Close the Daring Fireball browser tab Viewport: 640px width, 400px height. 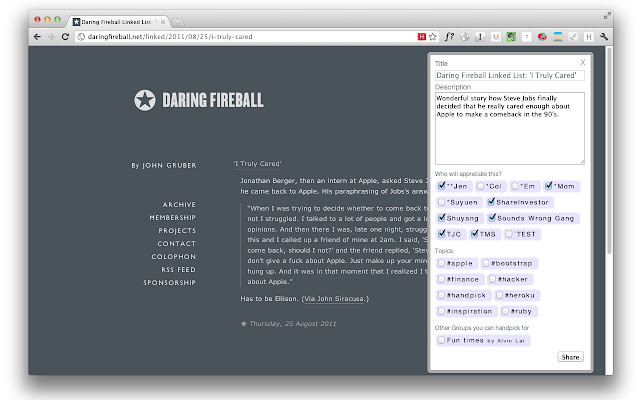pos(163,22)
